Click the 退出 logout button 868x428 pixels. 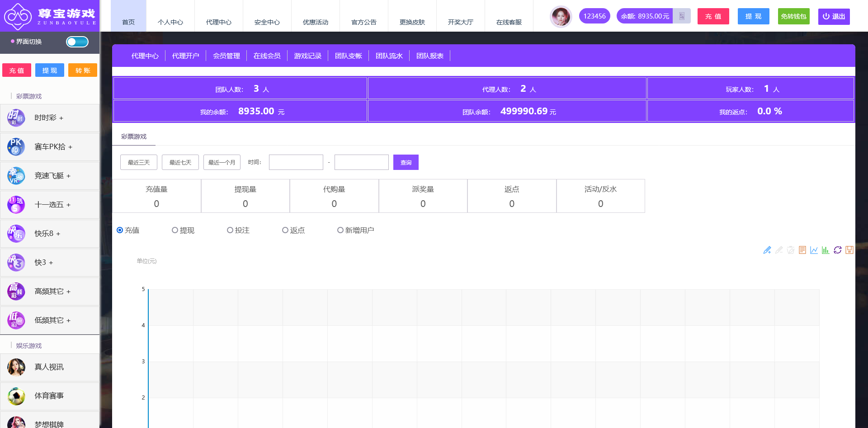834,16
